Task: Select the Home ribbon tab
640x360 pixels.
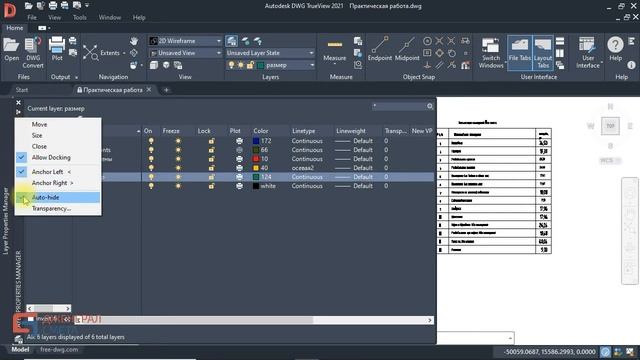Action: click(15, 28)
